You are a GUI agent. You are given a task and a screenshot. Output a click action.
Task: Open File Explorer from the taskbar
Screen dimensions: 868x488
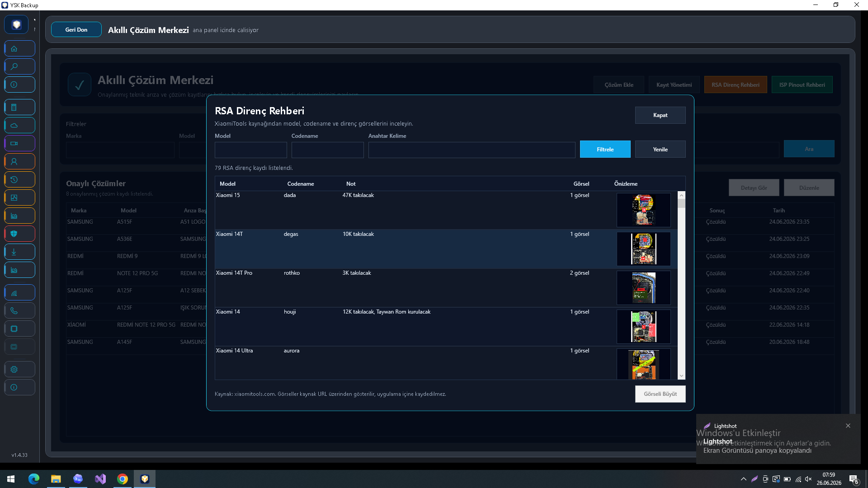56,479
